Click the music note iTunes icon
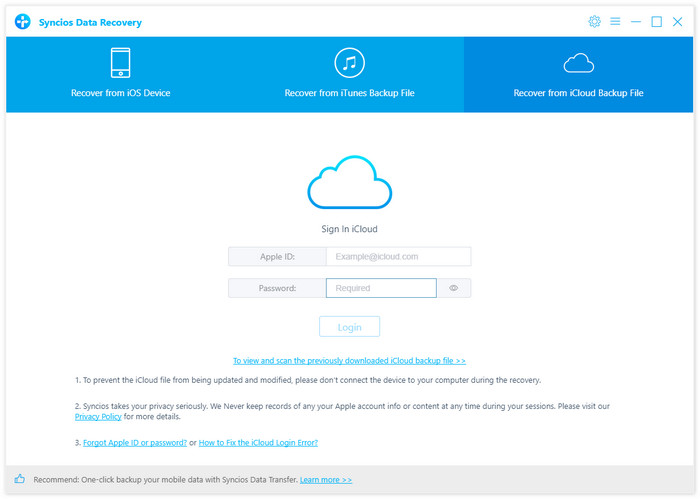The image size is (700, 499). point(349,62)
